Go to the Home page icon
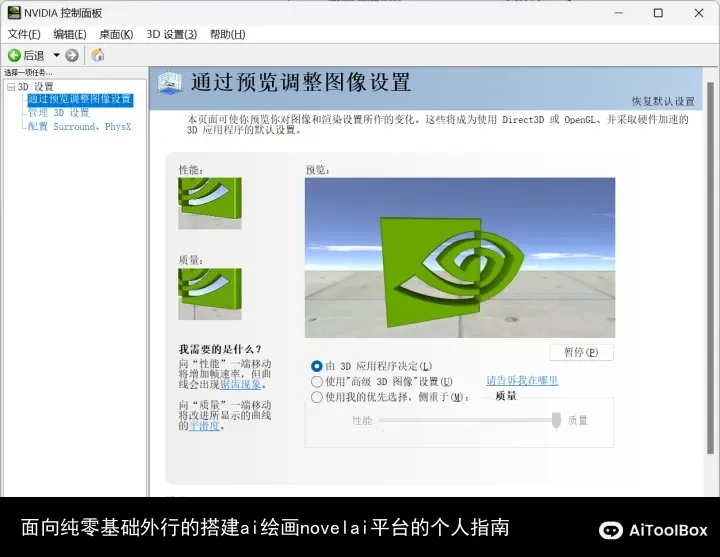This screenshot has height=557, width=720. point(97,55)
